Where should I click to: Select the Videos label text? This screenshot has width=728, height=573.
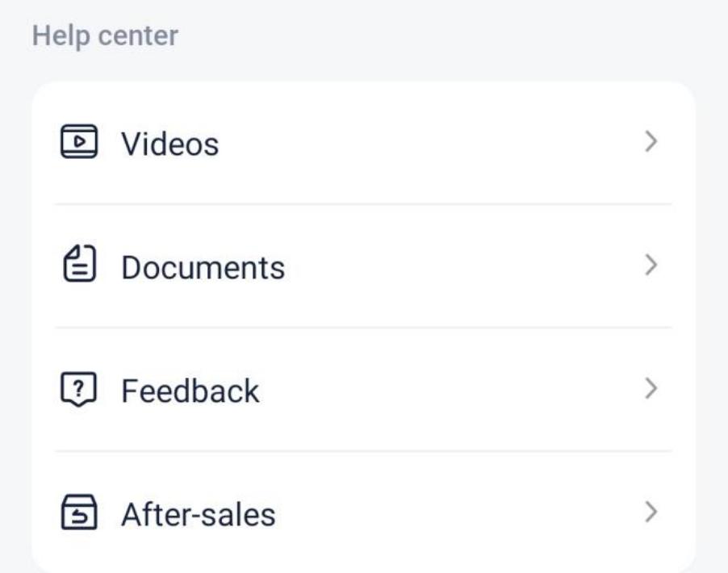tap(170, 144)
